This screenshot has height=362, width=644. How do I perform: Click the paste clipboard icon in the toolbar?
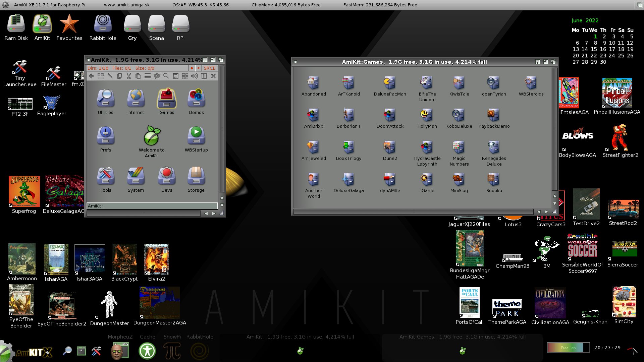tap(138, 76)
